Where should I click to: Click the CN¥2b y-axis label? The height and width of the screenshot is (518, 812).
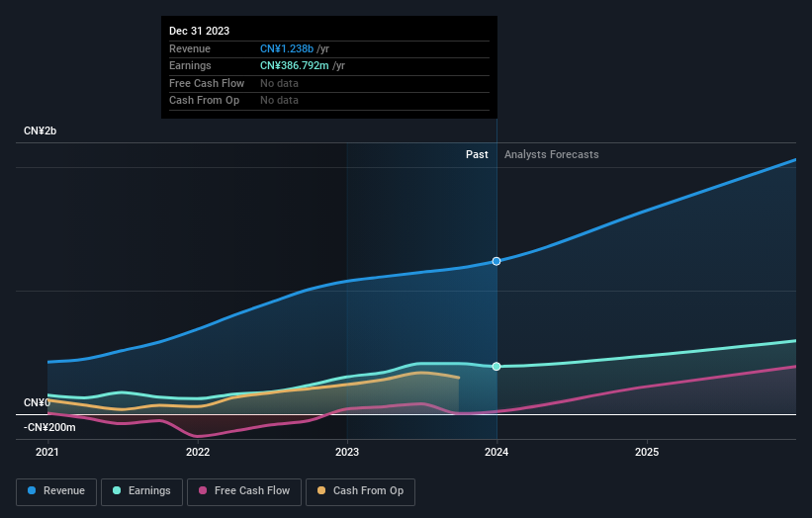(x=40, y=130)
